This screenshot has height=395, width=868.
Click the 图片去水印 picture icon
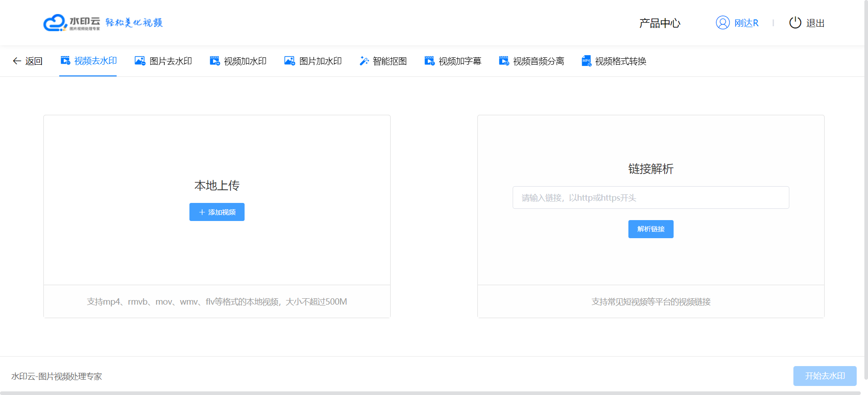coord(140,61)
